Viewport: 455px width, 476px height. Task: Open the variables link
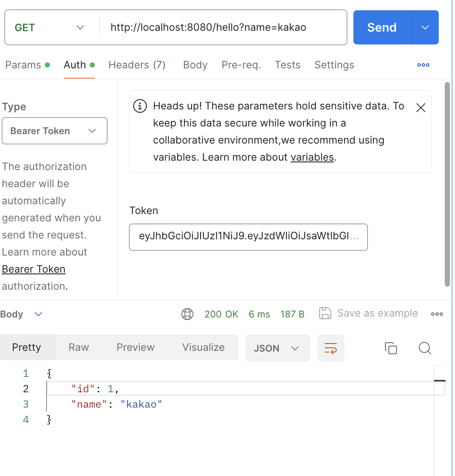[312, 157]
